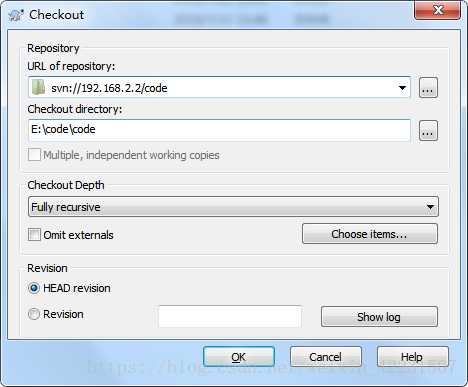
Task: Expand the URL of repository dropdown arrow
Action: [402, 88]
